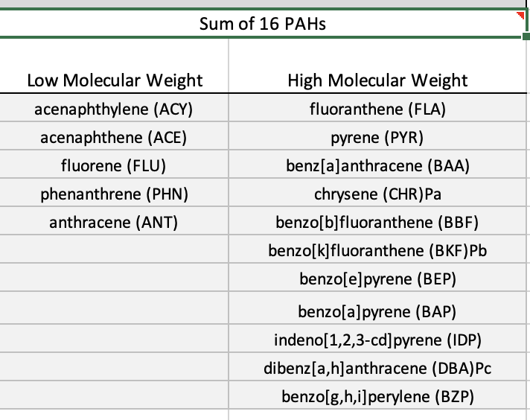Click the pyrene (PYR) cell
The height and width of the screenshot is (420, 530).
click(x=377, y=138)
